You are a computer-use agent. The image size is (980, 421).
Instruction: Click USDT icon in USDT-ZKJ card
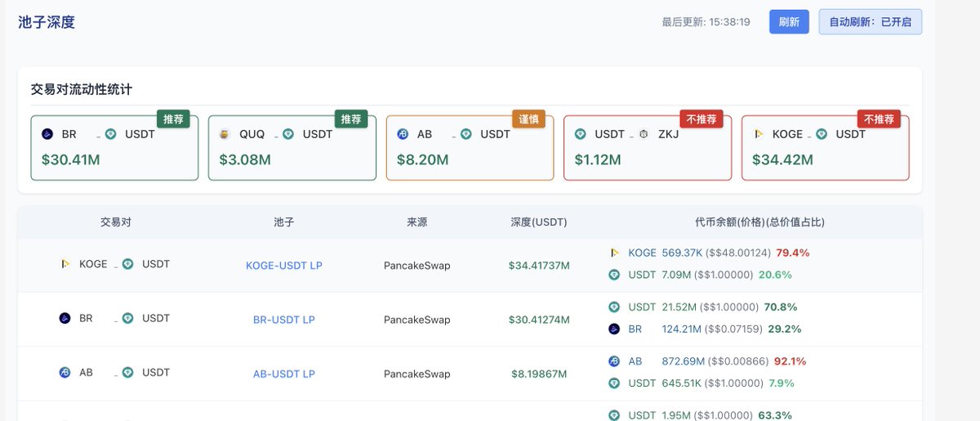581,134
